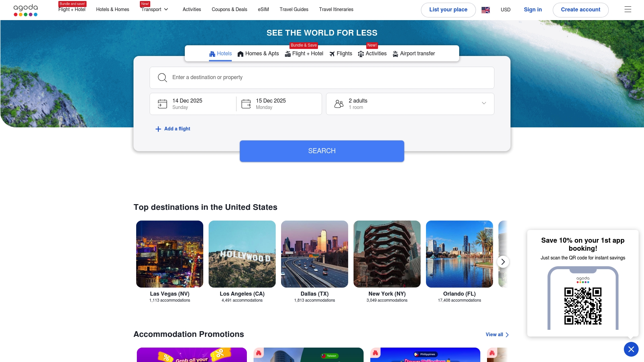Screen dimensions: 644x362
Task: Click the guests occupancy icon
Action: (339, 104)
